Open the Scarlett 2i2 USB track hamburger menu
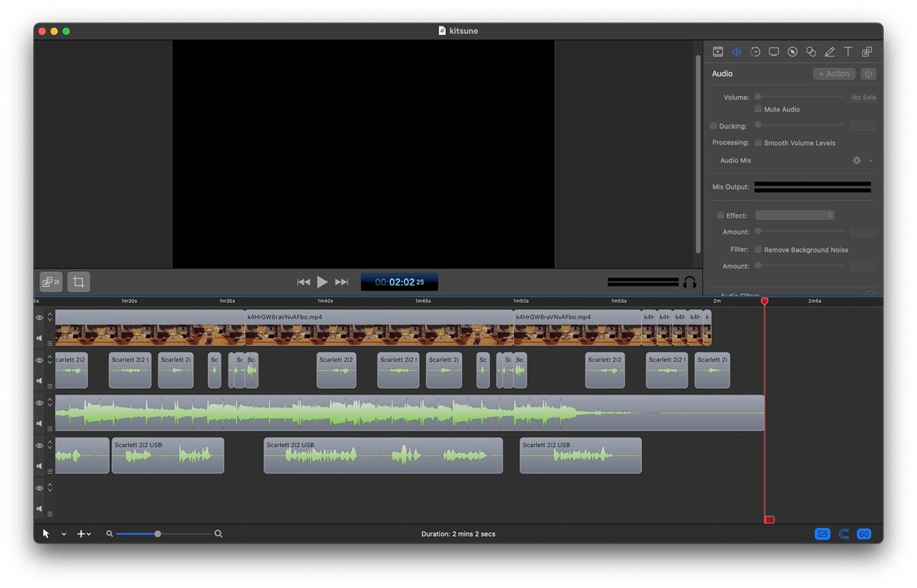The height and width of the screenshot is (588, 917). tap(50, 471)
